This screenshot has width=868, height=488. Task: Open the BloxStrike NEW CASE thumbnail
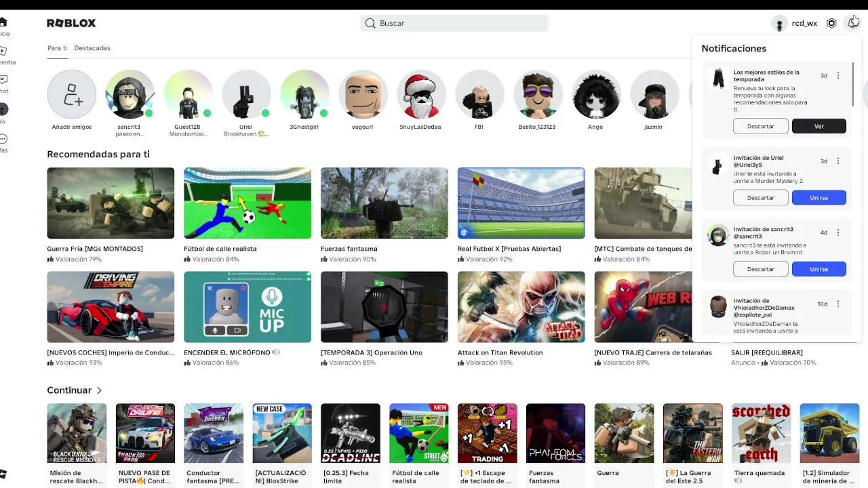[282, 434]
